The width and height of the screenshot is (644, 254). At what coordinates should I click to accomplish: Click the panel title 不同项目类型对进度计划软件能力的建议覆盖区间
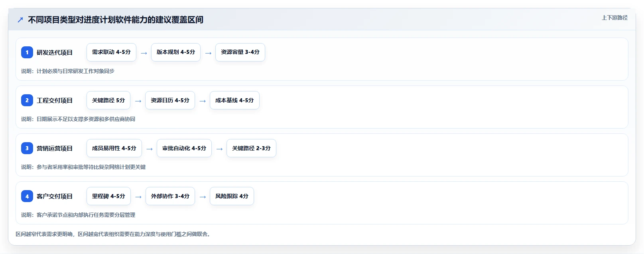tap(116, 20)
